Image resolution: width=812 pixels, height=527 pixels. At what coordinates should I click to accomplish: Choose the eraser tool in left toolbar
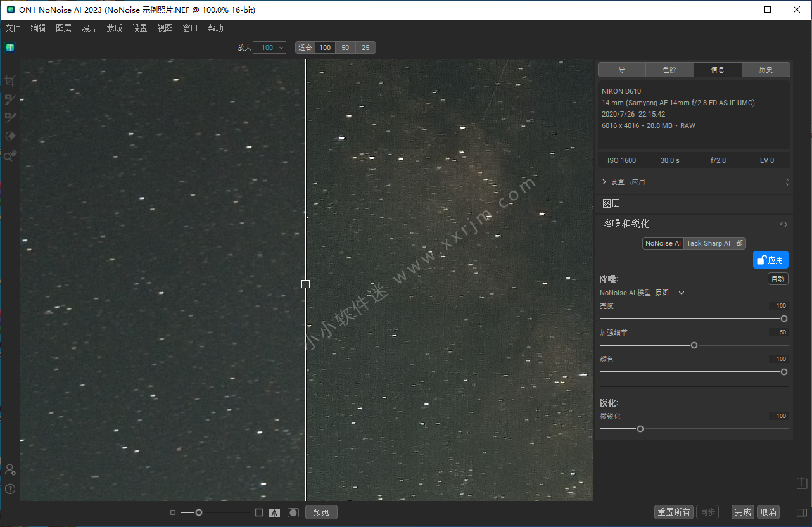click(x=10, y=136)
